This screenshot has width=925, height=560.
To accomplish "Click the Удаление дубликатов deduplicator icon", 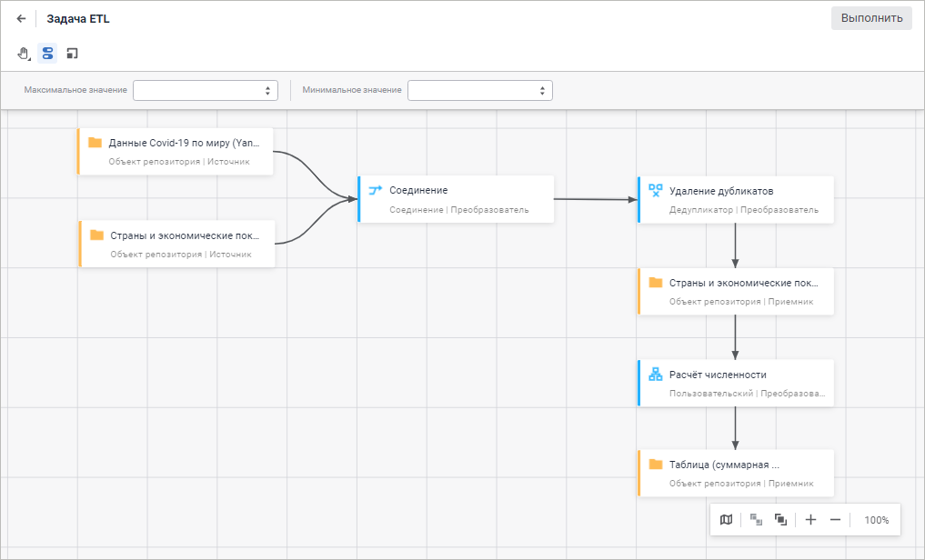I will tap(655, 191).
